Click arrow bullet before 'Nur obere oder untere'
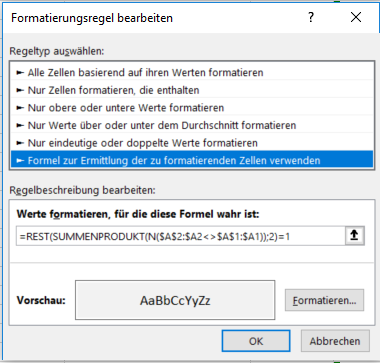 tap(20, 108)
